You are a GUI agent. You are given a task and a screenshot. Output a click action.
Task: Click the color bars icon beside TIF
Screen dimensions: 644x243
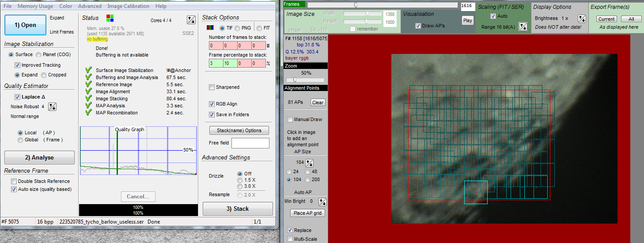coord(211,28)
